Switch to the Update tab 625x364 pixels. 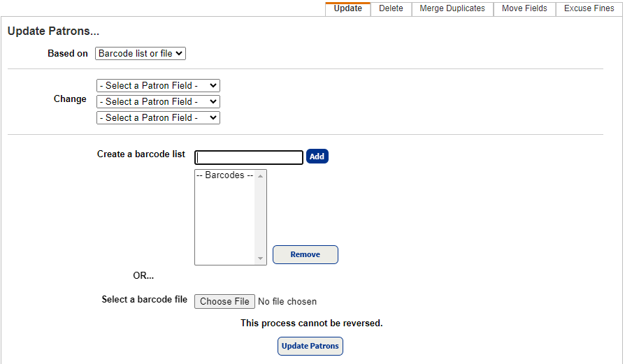coord(347,8)
